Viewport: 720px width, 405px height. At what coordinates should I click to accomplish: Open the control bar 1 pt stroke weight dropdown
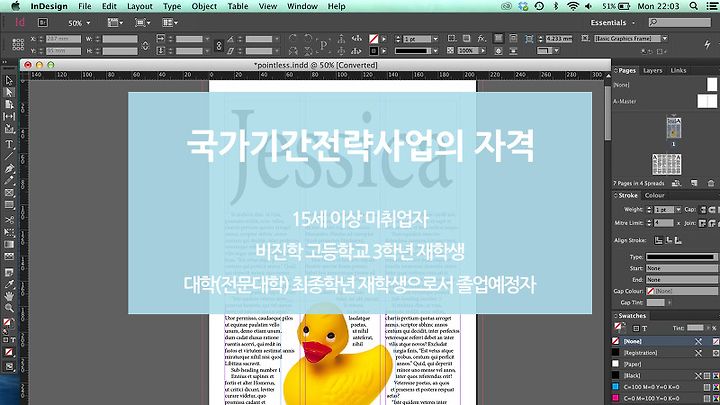tap(435, 39)
